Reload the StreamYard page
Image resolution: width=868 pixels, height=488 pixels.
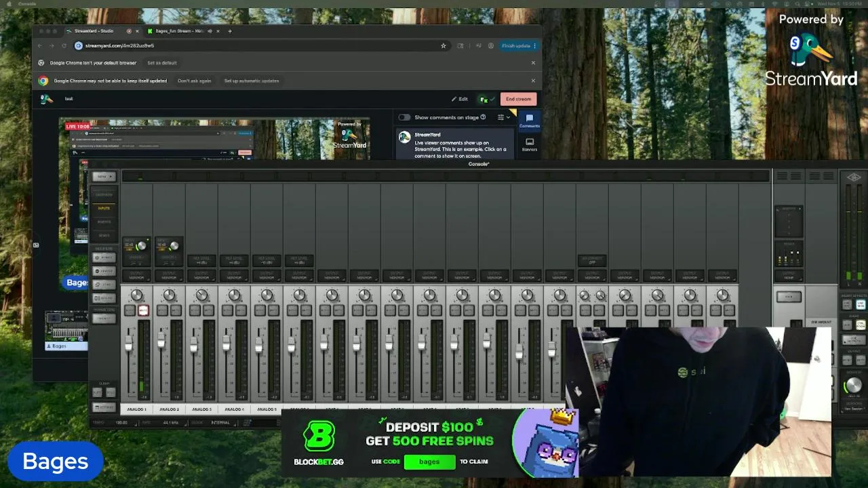coord(64,46)
